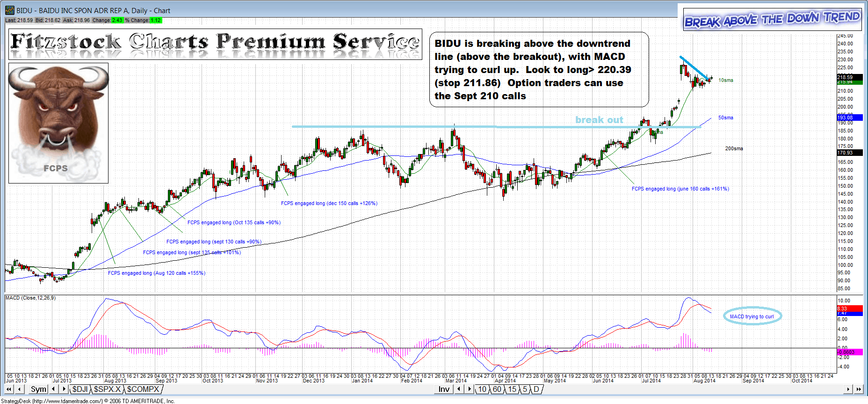
Task: Click the right arrow next to Inv
Action: (470, 389)
